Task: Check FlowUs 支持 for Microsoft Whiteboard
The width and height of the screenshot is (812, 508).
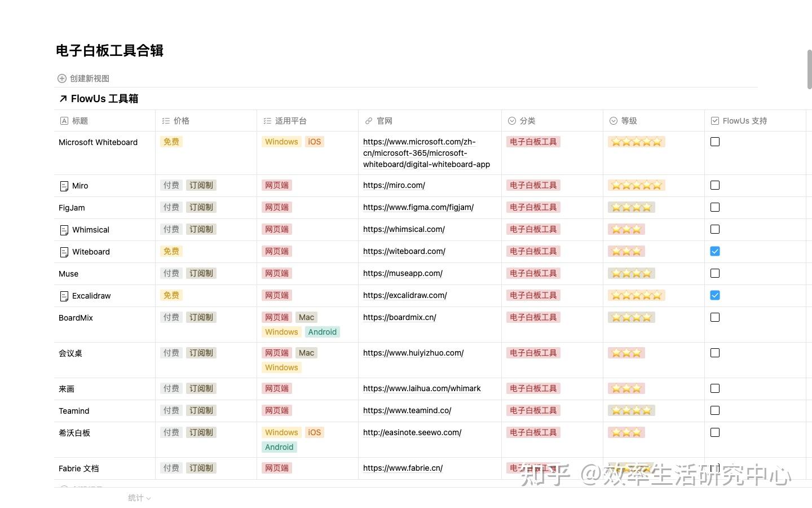Action: (x=715, y=142)
